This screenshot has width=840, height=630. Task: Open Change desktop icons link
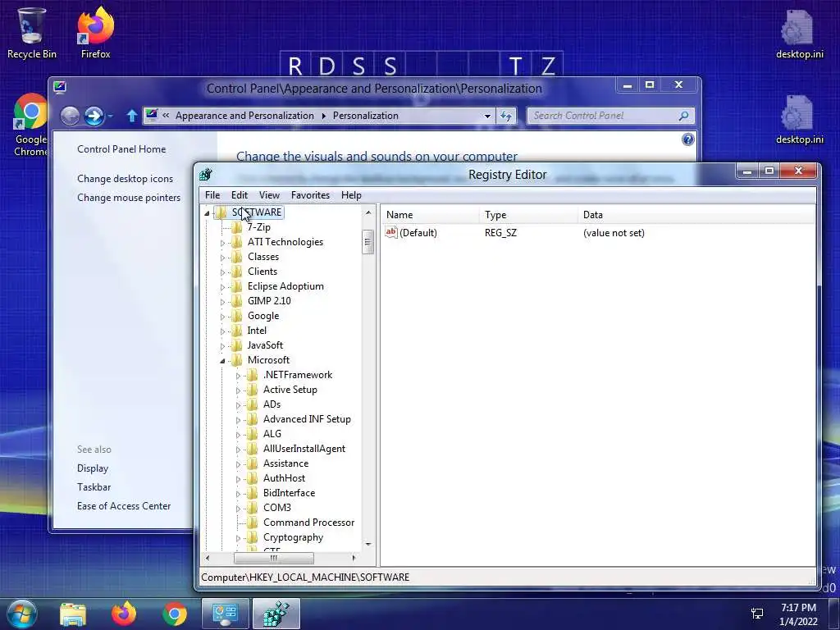coord(125,178)
